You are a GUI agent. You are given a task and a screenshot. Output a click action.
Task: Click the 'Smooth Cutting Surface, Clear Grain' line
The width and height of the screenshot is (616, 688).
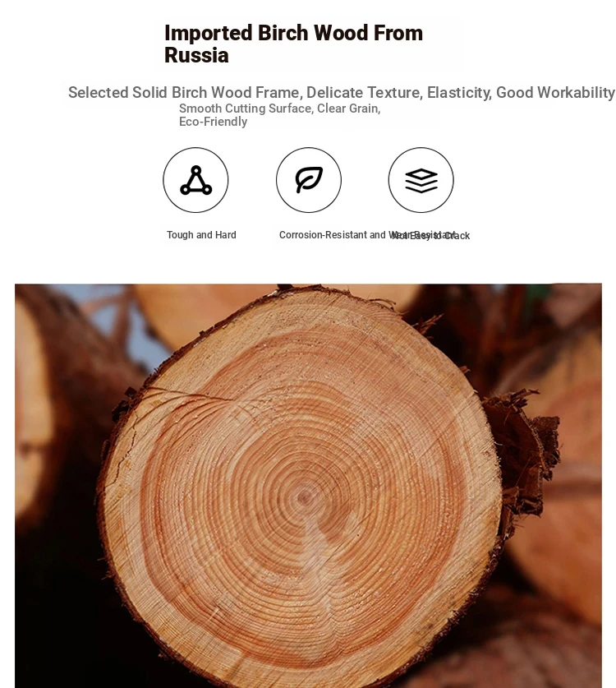[x=280, y=109]
